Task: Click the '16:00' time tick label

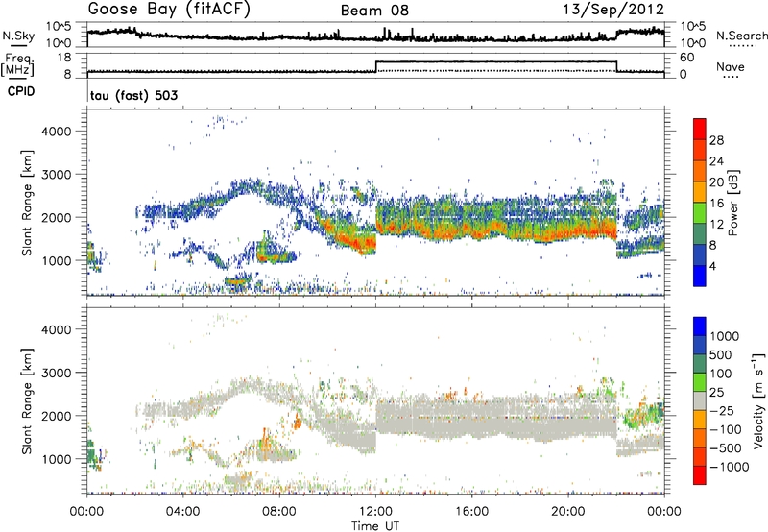Action: 471,512
